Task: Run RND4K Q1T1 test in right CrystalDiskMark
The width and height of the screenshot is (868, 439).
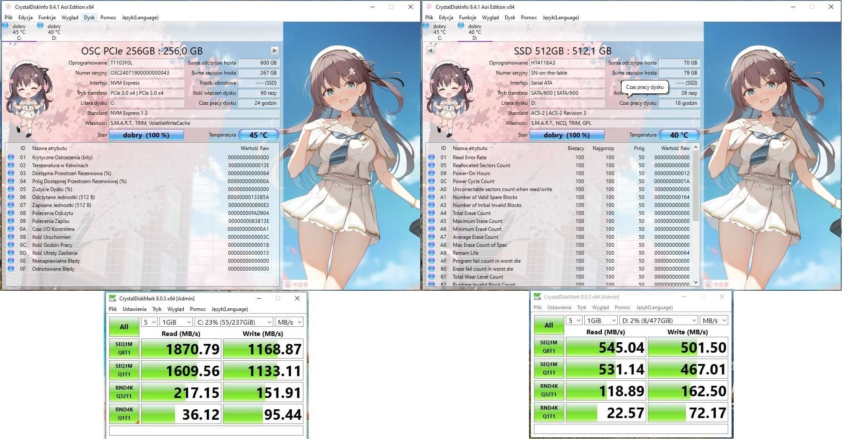Action: point(549,412)
